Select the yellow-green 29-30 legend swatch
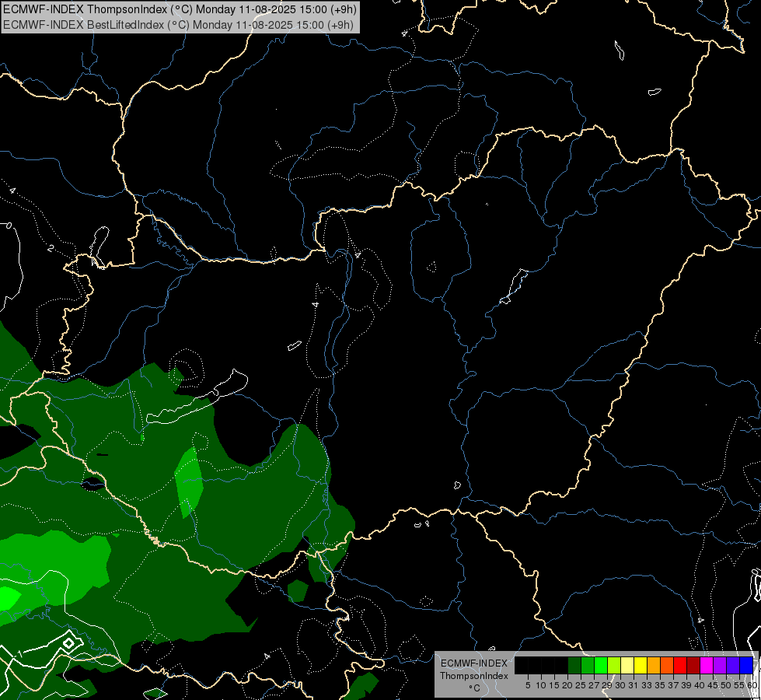The image size is (761, 700). tap(614, 665)
